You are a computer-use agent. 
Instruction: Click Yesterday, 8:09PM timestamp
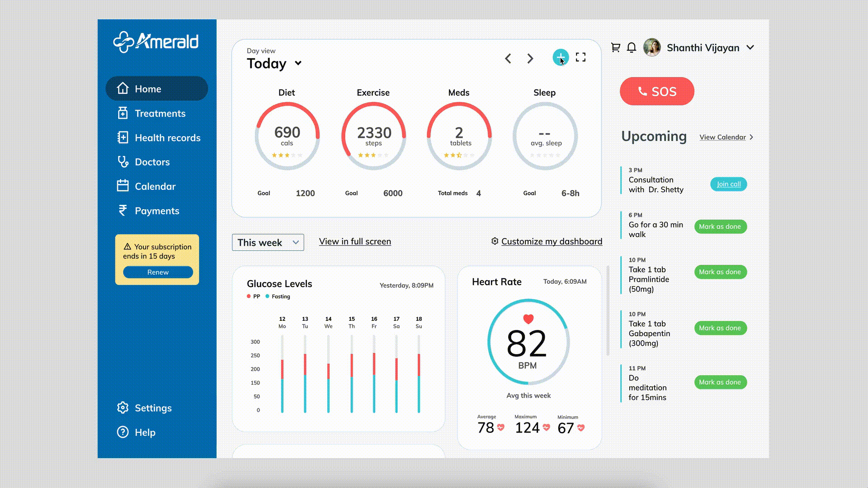click(x=406, y=286)
